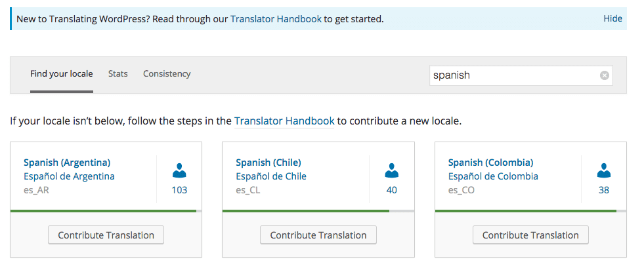Select the Find your locale tab
This screenshot has width=644, height=270.
(62, 74)
